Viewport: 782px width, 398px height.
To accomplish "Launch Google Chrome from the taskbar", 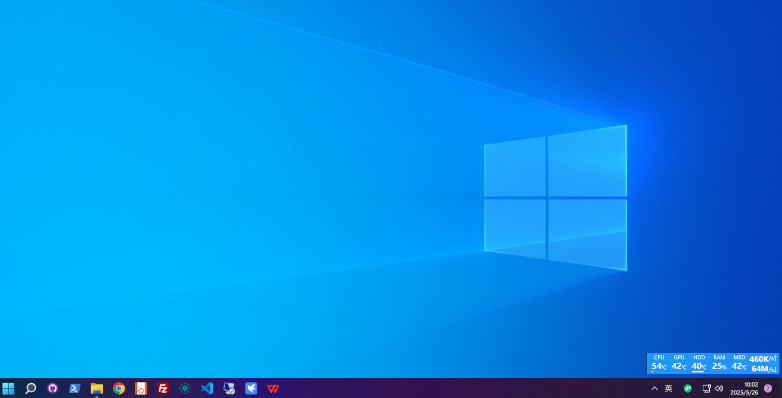I will (x=119, y=388).
